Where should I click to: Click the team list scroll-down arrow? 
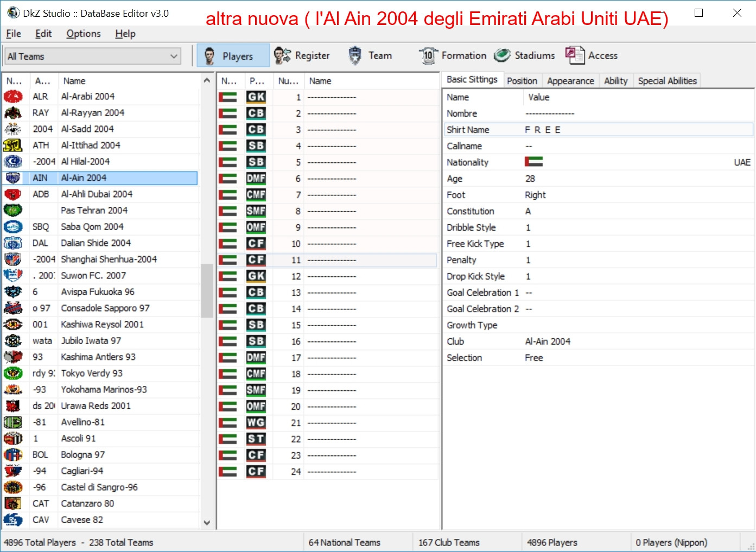click(207, 523)
